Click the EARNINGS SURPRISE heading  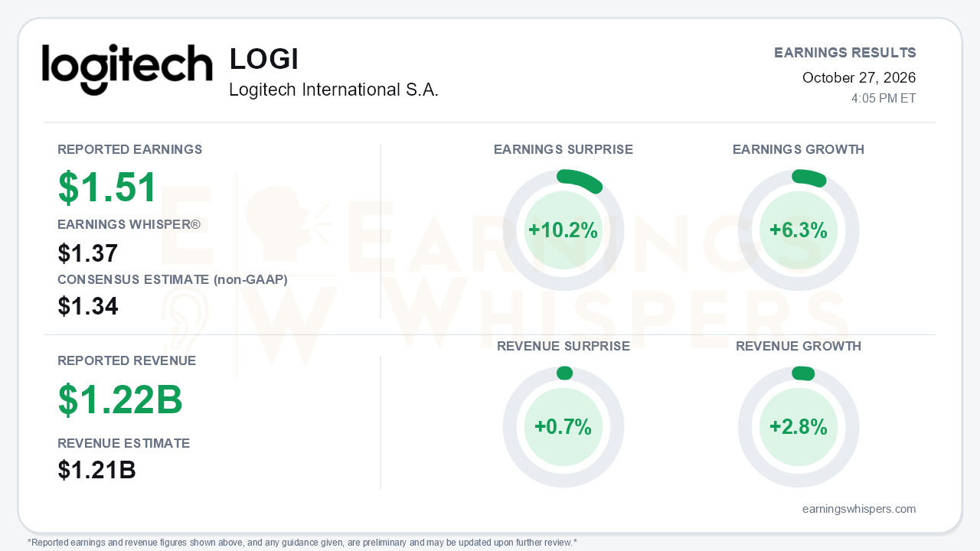[563, 149]
